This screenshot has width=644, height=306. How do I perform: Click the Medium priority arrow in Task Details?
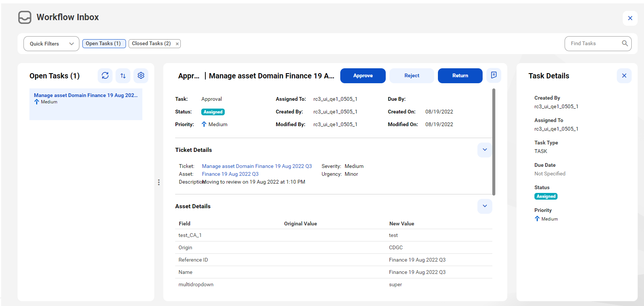pyautogui.click(x=537, y=219)
